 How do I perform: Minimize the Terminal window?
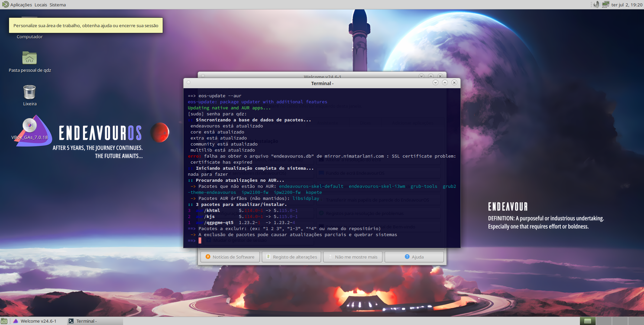pyautogui.click(x=435, y=83)
